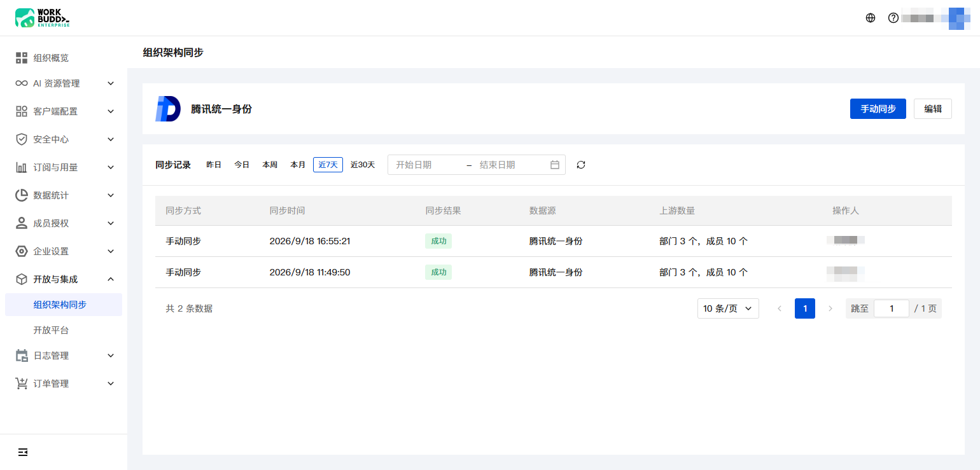Filter records by 近7天

[328, 165]
